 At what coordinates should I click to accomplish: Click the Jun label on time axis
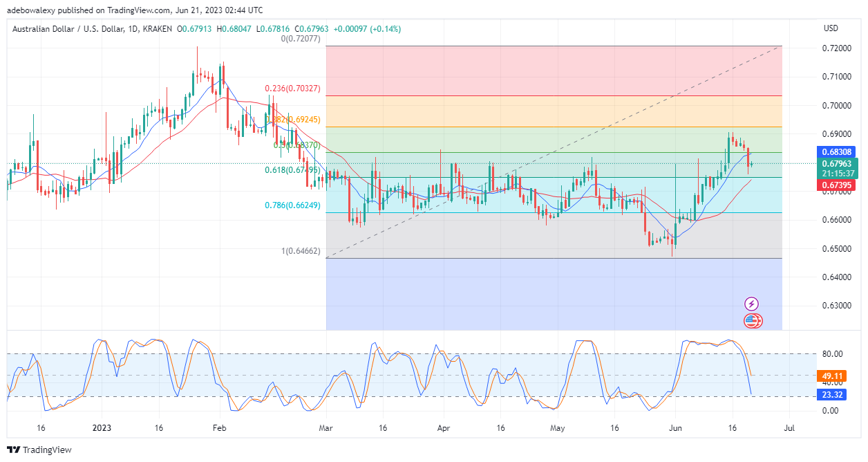pos(676,428)
